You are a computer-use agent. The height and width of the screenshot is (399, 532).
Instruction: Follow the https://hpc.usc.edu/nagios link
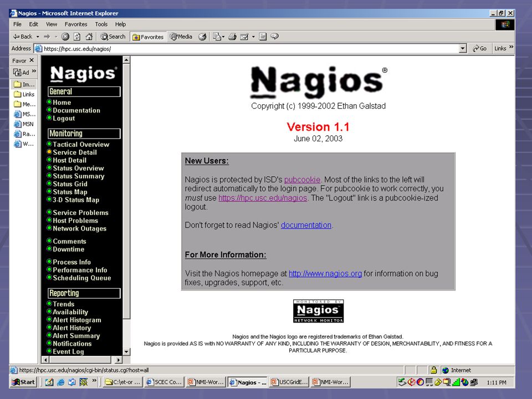(x=263, y=198)
